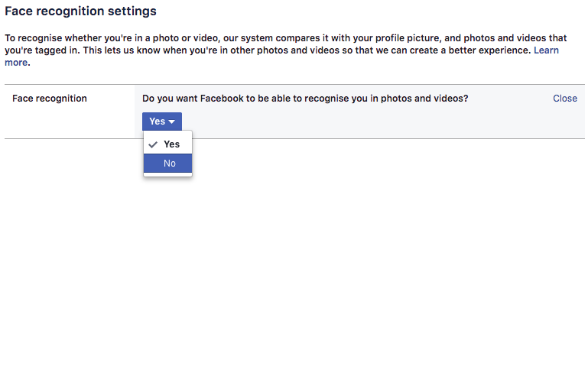Click the Face recognition row label

click(50, 99)
